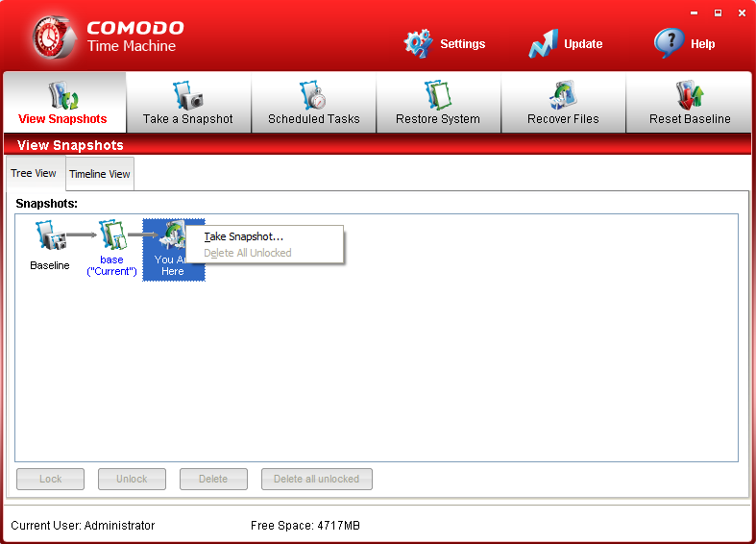Click Delete All Unlocked in context menu
Viewport: 756px width, 544px height.
[x=247, y=253]
